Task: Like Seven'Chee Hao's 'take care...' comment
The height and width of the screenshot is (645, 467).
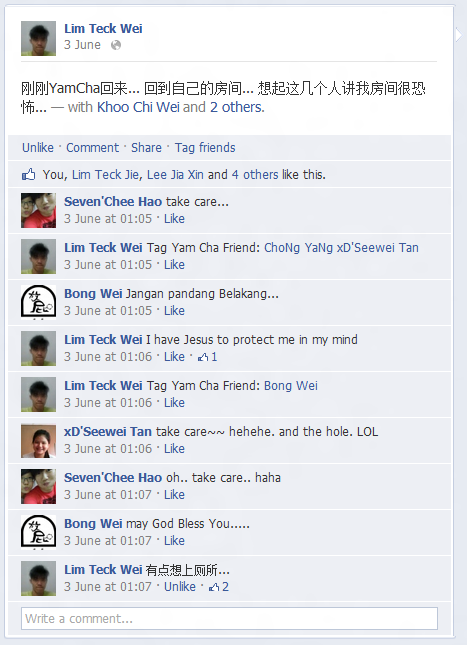Action: click(174, 219)
